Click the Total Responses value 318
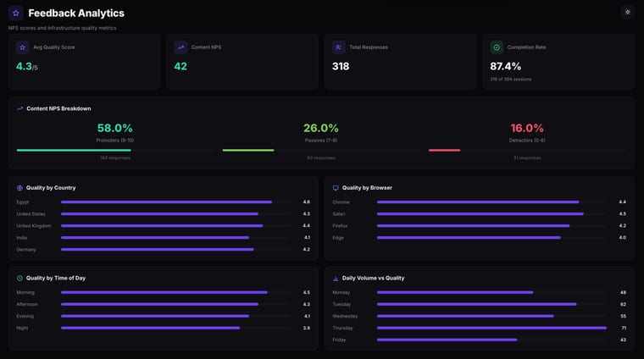The image size is (644, 359). 341,66
